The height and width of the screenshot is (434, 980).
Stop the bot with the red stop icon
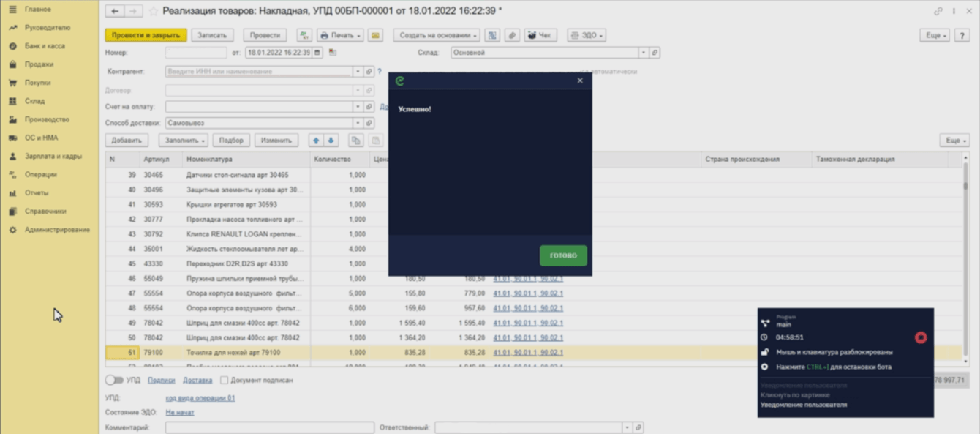click(921, 337)
